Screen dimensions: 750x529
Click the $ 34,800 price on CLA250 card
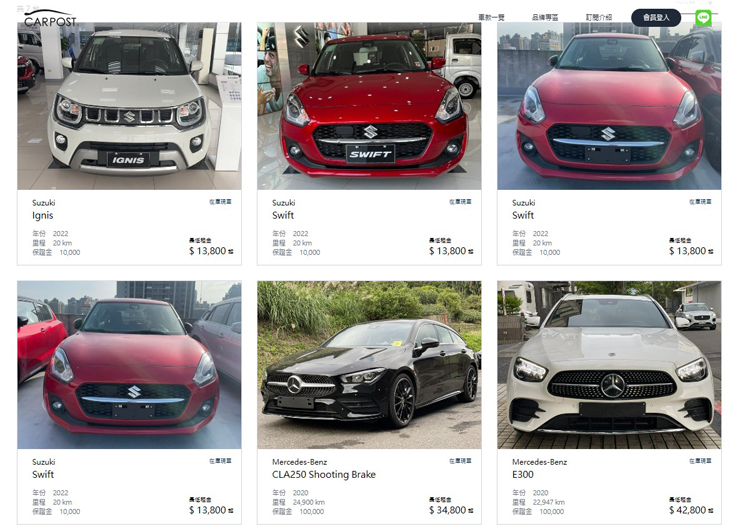tap(447, 510)
